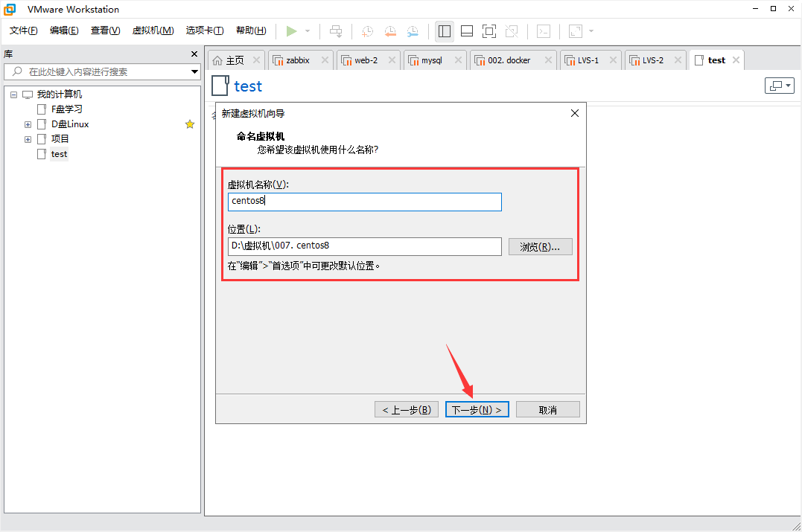Open the power options dropdown arrow
Viewport: 802px width, 532px height.
pyautogui.click(x=308, y=31)
